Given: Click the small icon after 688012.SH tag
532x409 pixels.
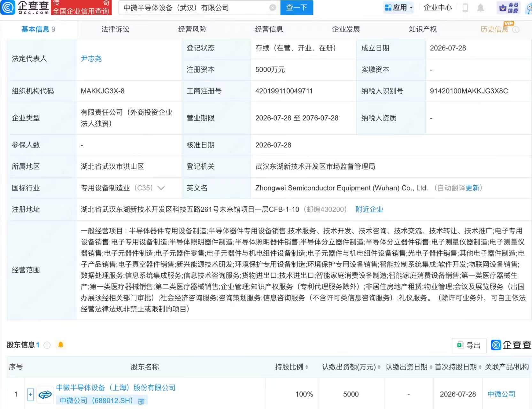Looking at the screenshot, I should (x=141, y=401).
